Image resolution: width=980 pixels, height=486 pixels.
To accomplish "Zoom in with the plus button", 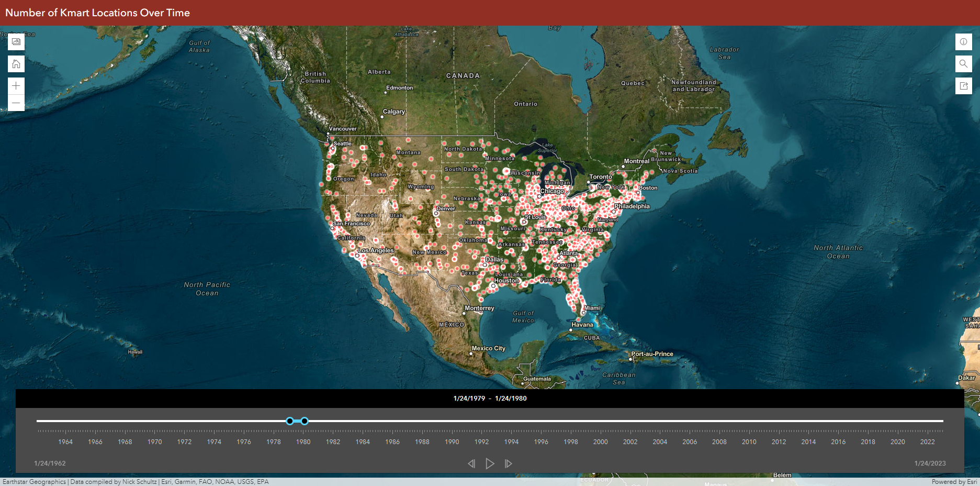I will pyautogui.click(x=16, y=86).
